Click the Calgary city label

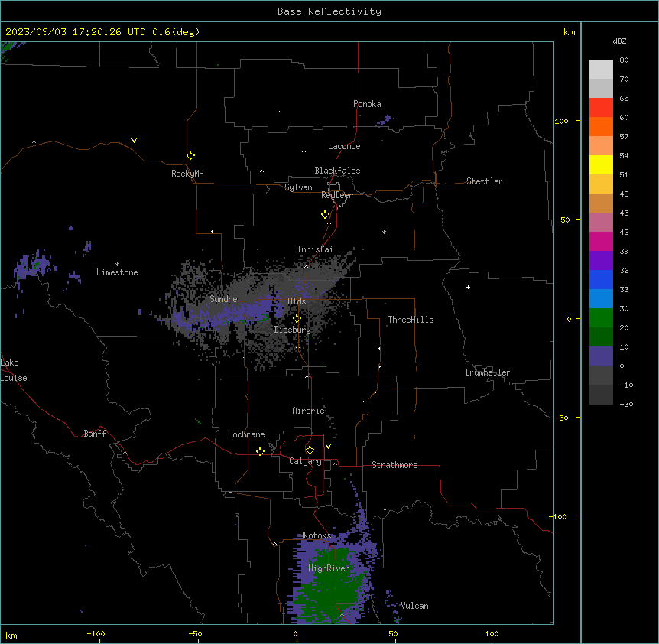coord(305,461)
